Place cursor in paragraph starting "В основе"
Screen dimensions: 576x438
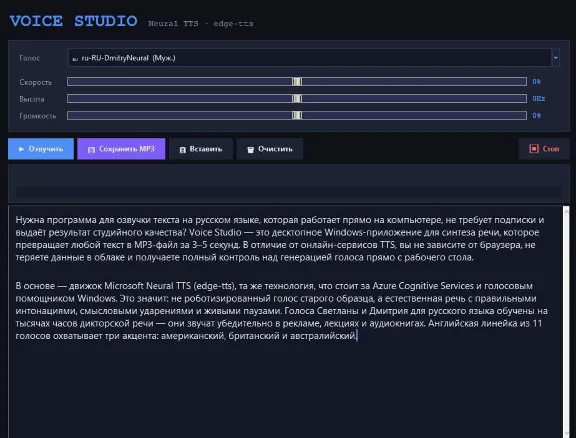(281, 310)
